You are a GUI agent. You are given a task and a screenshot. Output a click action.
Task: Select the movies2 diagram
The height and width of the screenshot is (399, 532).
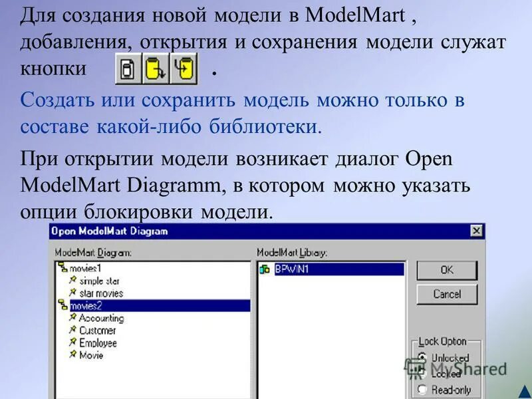click(160, 306)
